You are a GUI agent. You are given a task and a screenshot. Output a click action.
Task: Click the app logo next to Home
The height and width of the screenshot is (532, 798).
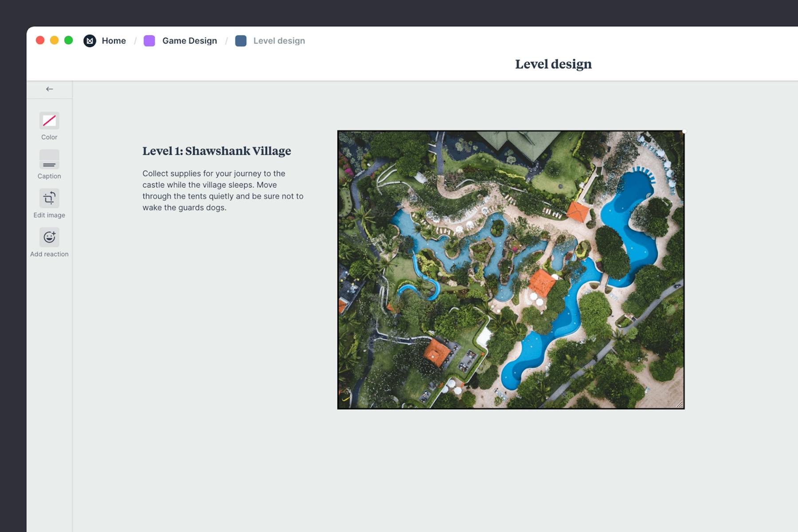point(90,40)
